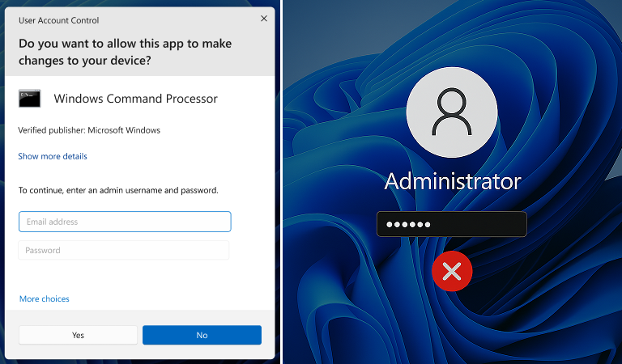Close the User Account Control dialog
Viewport: 622px width, 364px height.
(263, 18)
